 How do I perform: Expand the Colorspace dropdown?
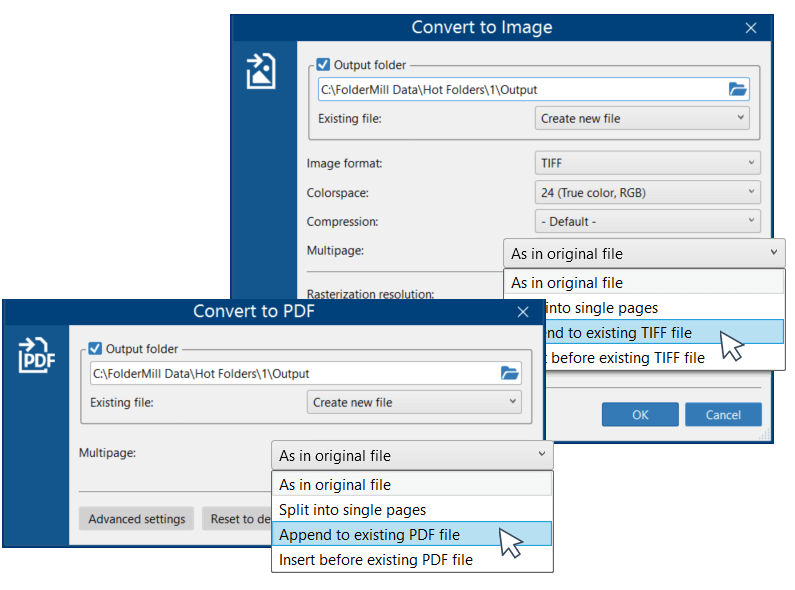(x=647, y=192)
